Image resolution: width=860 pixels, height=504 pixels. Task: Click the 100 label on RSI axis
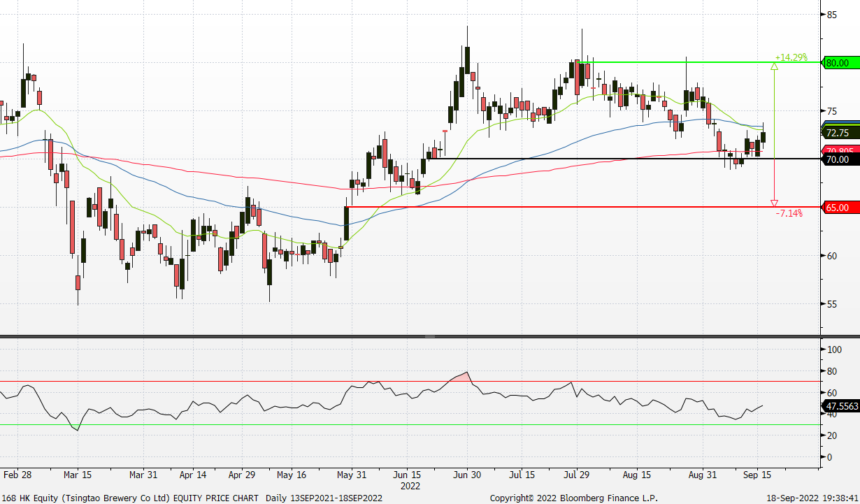click(x=834, y=350)
